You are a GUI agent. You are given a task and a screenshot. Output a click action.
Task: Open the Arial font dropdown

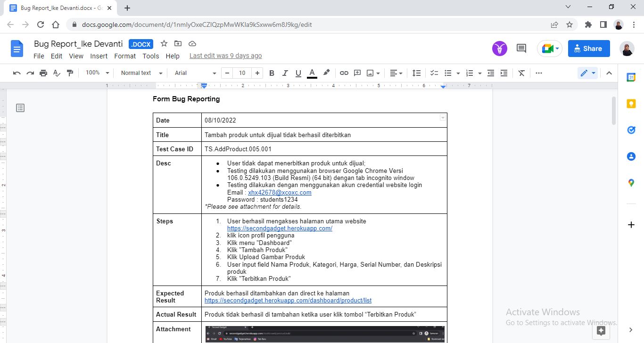pos(195,73)
